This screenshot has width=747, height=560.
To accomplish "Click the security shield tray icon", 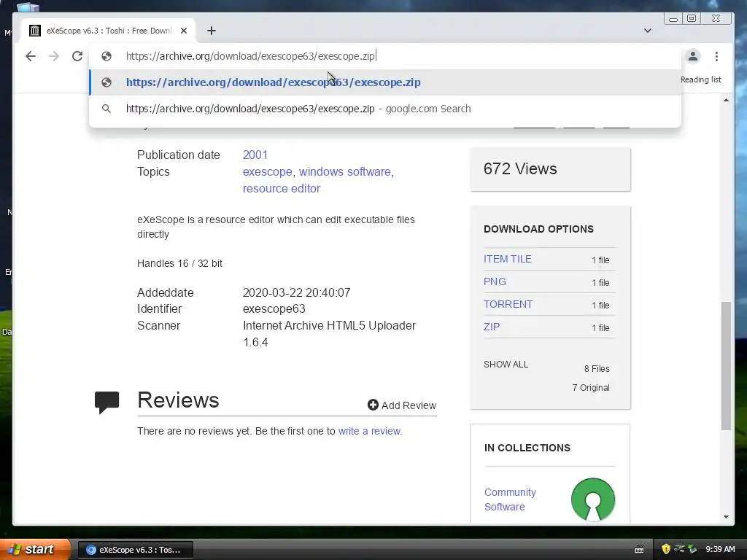I will point(666,549).
